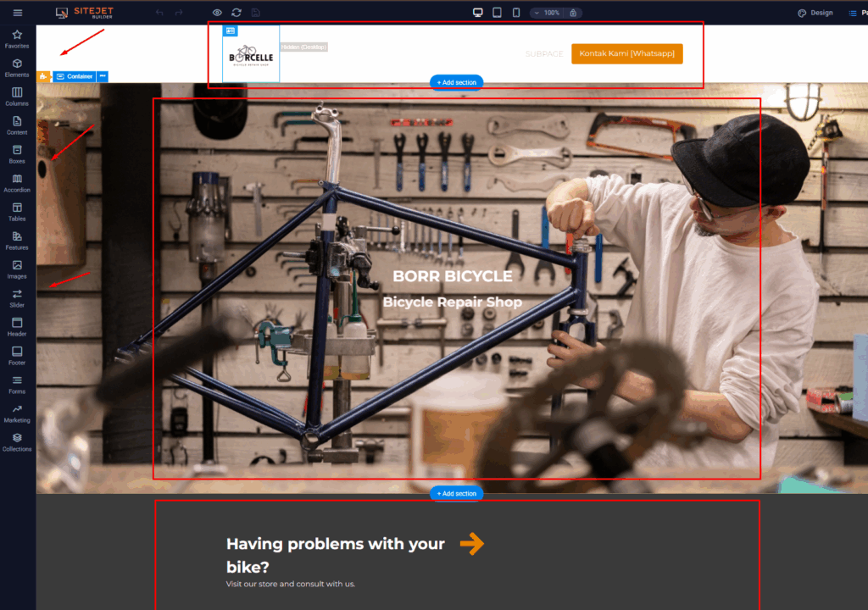
Task: Open the Marketing sidebar panel
Action: coord(17,413)
